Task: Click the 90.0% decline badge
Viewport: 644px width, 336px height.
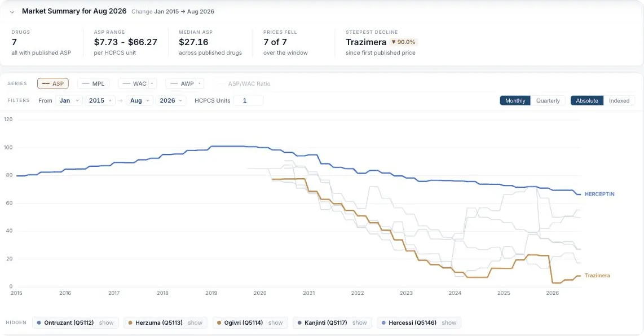Action: point(403,42)
